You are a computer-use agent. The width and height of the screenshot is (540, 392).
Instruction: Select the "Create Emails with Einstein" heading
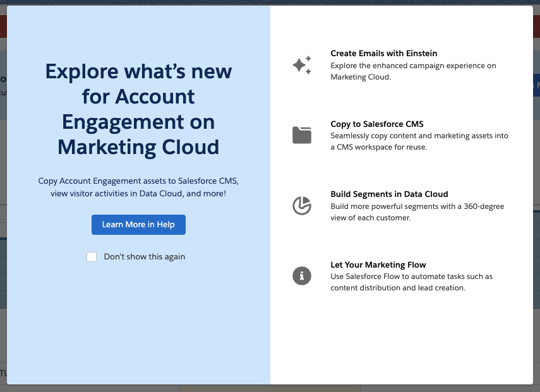383,54
